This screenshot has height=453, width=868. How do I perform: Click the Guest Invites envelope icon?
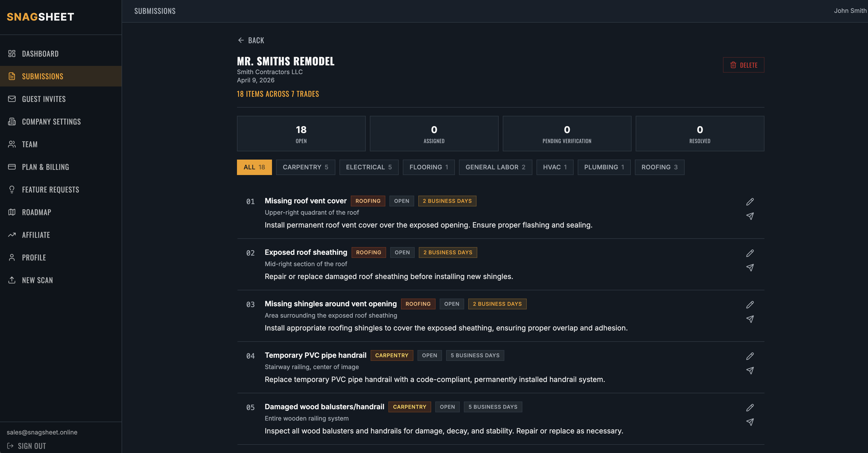pyautogui.click(x=12, y=99)
